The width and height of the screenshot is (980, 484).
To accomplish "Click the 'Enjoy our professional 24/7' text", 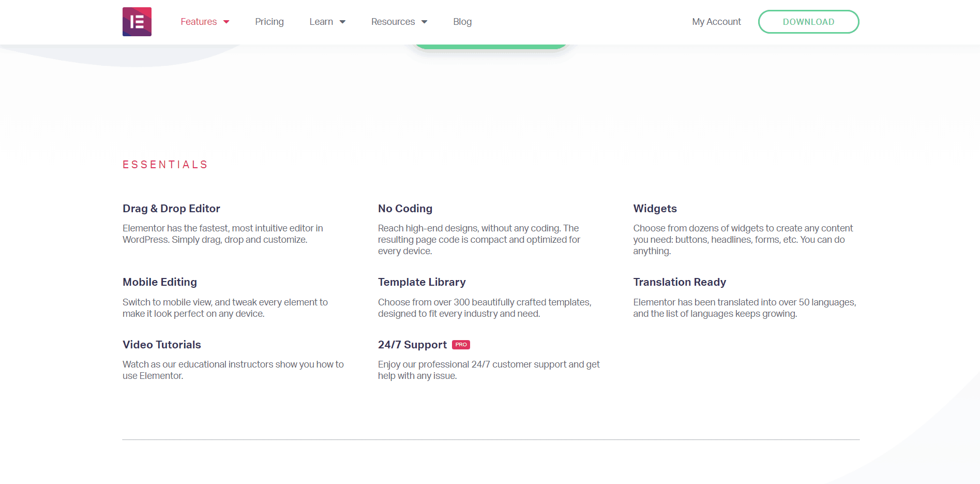I will [x=489, y=370].
